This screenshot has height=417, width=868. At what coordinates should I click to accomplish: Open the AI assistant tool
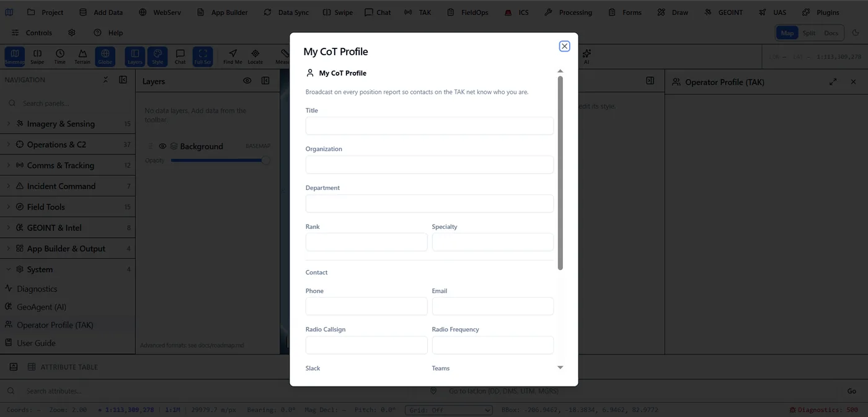pyautogui.click(x=587, y=56)
